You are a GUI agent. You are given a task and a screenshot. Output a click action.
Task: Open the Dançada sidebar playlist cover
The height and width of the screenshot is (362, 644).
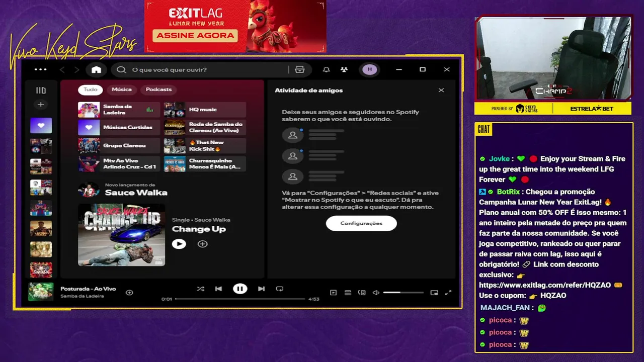41,270
